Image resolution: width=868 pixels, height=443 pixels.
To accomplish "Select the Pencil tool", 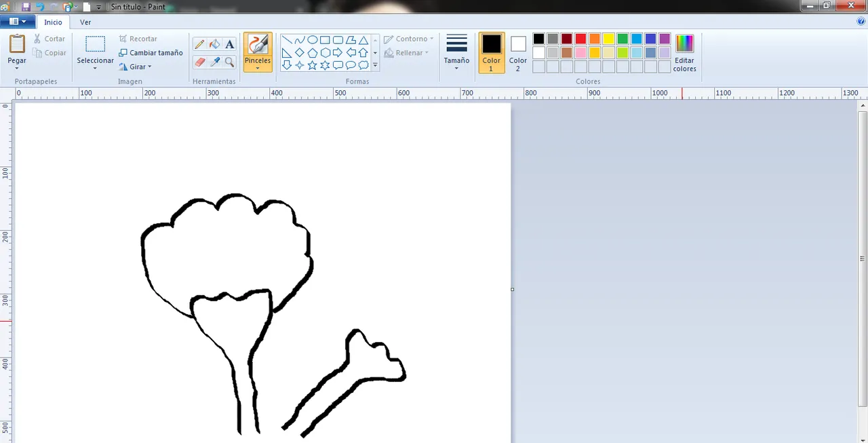I will tap(199, 44).
